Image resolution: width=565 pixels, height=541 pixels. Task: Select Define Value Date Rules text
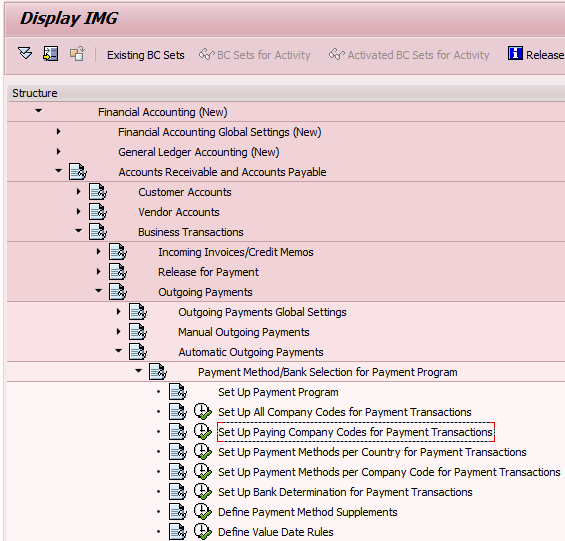click(x=276, y=532)
